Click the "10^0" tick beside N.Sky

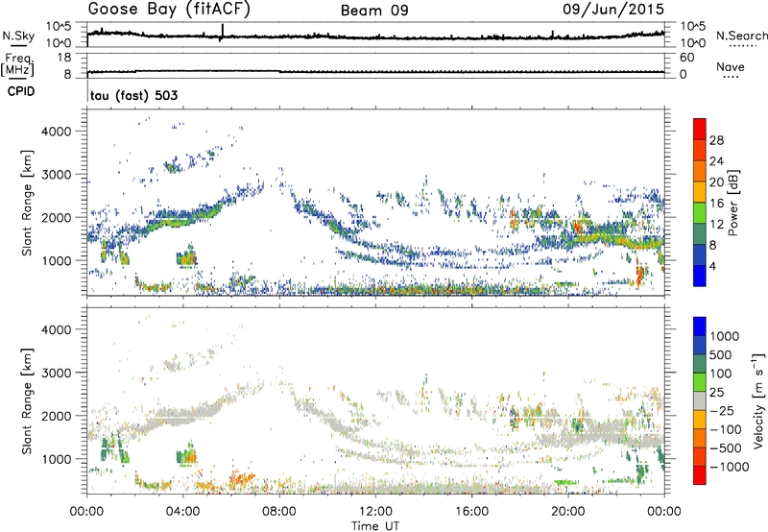pos(59,43)
